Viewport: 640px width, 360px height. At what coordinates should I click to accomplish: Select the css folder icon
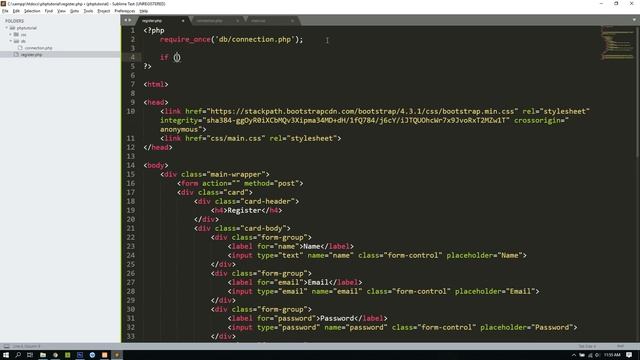pos(16,35)
